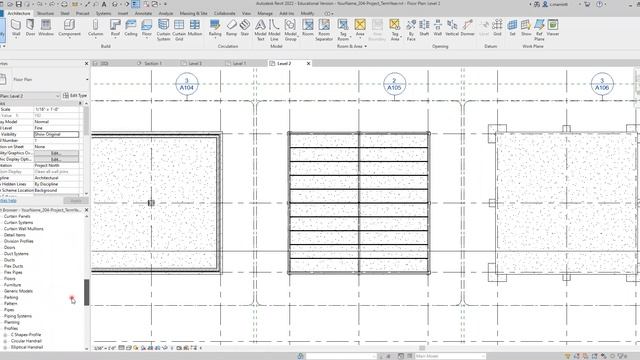The height and width of the screenshot is (360, 640).
Task: Click the Scale value field in Properties
Action: click(56, 109)
